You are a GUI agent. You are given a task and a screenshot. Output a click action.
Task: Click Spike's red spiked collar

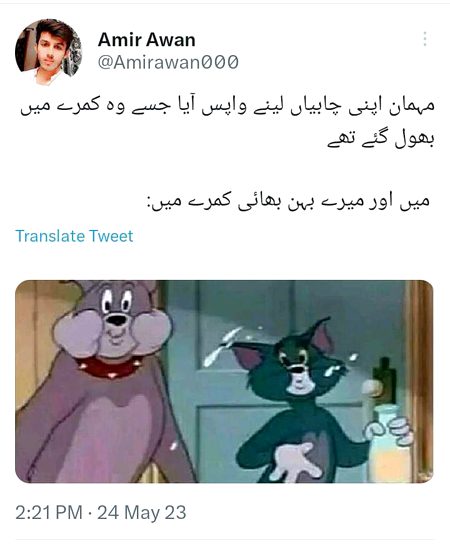[108, 368]
